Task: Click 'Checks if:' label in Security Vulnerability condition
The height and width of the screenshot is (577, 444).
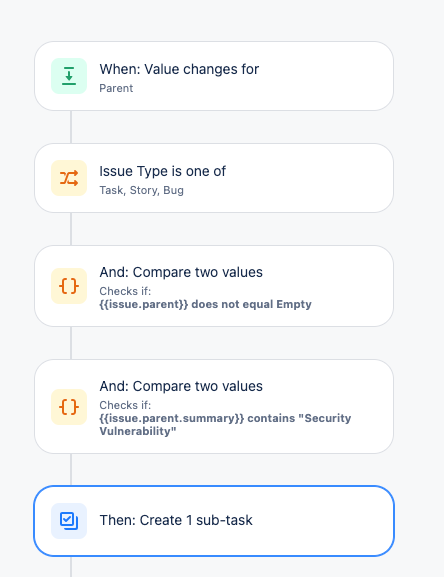Action: point(125,405)
